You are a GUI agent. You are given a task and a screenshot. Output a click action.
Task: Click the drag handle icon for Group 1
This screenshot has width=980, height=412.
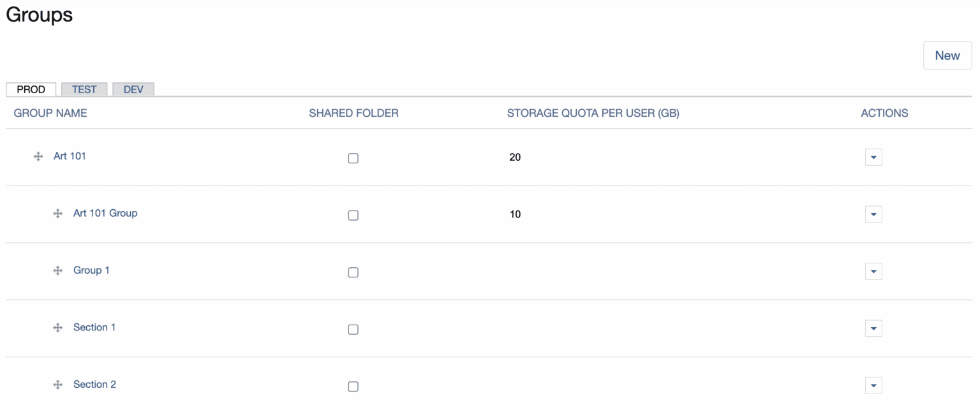point(58,270)
